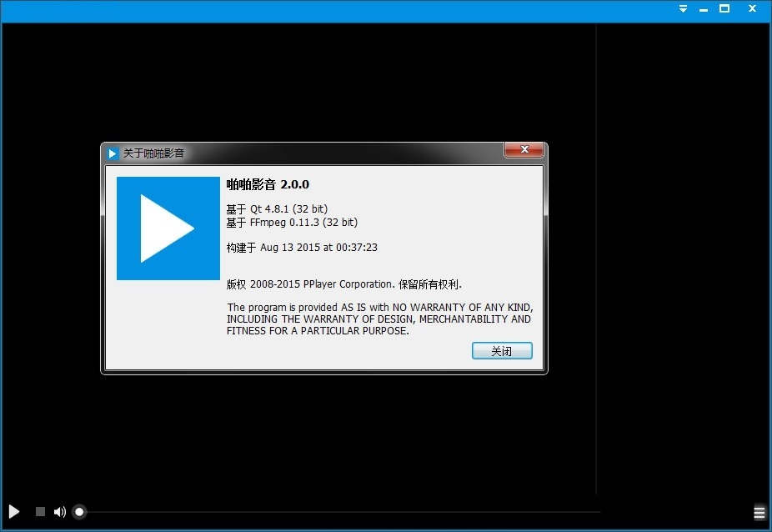Maximize the player window
The height and width of the screenshot is (532, 772).
[724, 9]
